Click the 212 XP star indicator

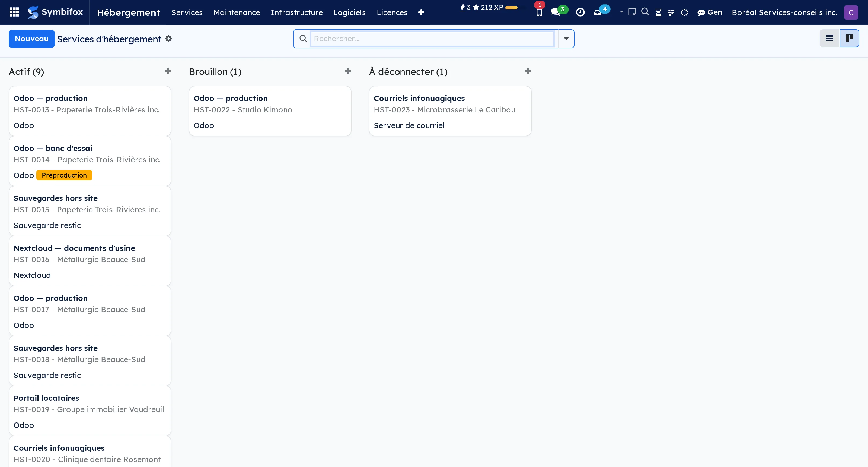[x=488, y=7]
